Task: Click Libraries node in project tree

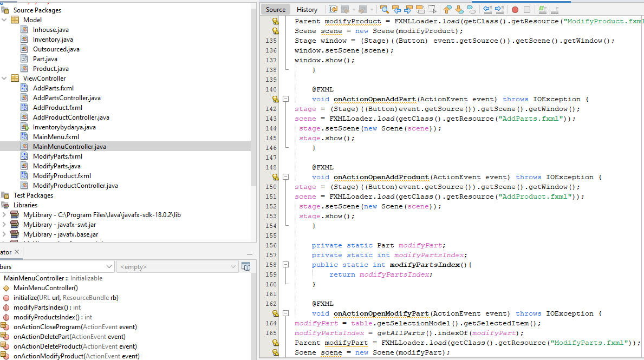Action: 25,205
